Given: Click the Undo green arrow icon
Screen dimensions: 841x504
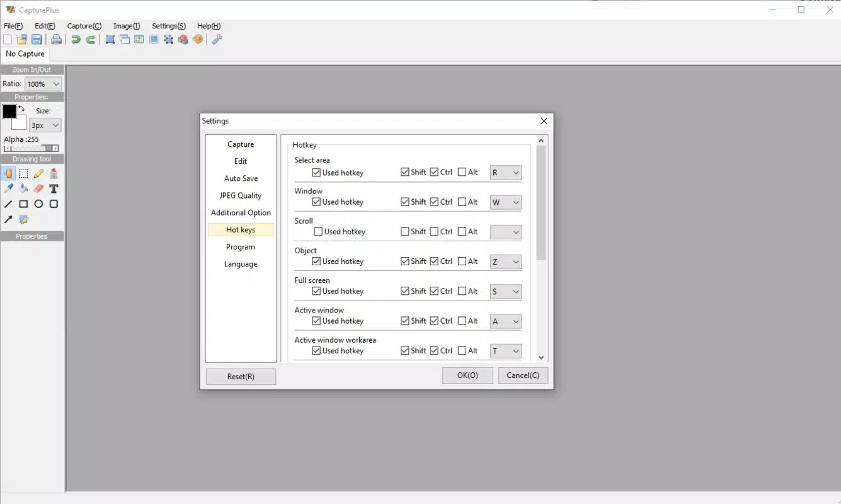Looking at the screenshot, I should 76,40.
